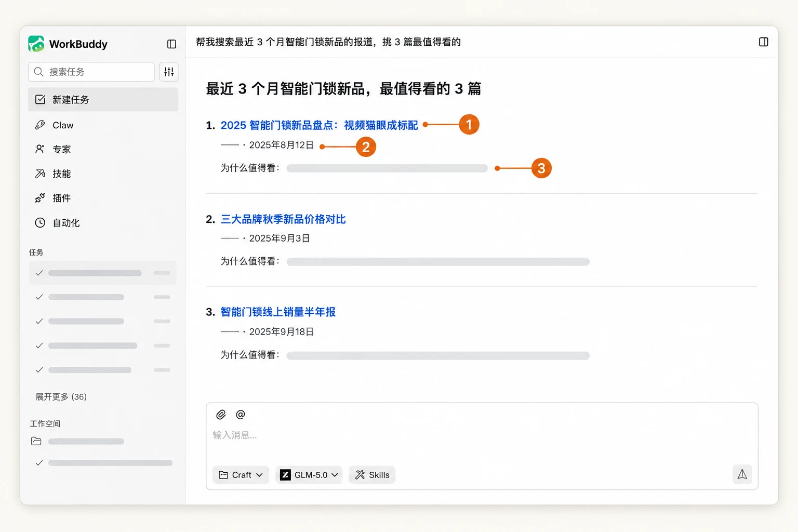Click the 任务 section label

pos(36,252)
